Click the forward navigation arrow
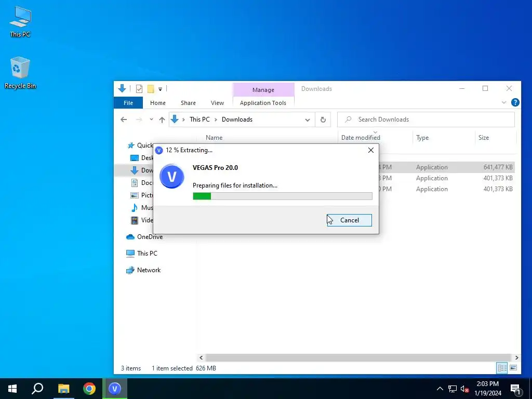 pos(139,119)
